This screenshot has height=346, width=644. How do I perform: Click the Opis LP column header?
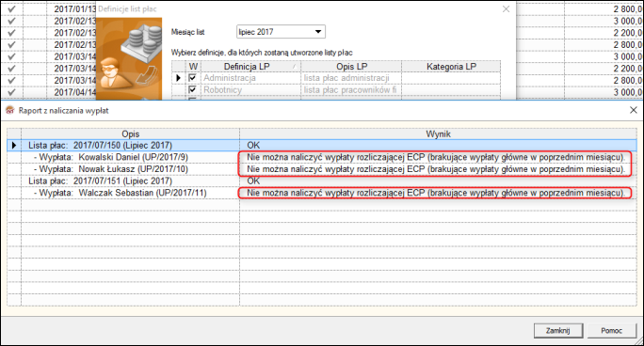click(x=351, y=67)
